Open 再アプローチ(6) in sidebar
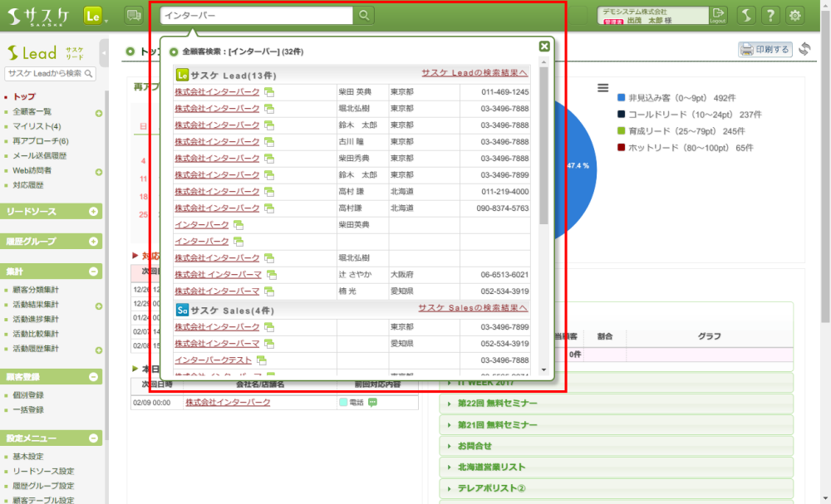This screenshot has width=831, height=504. pyautogui.click(x=40, y=141)
